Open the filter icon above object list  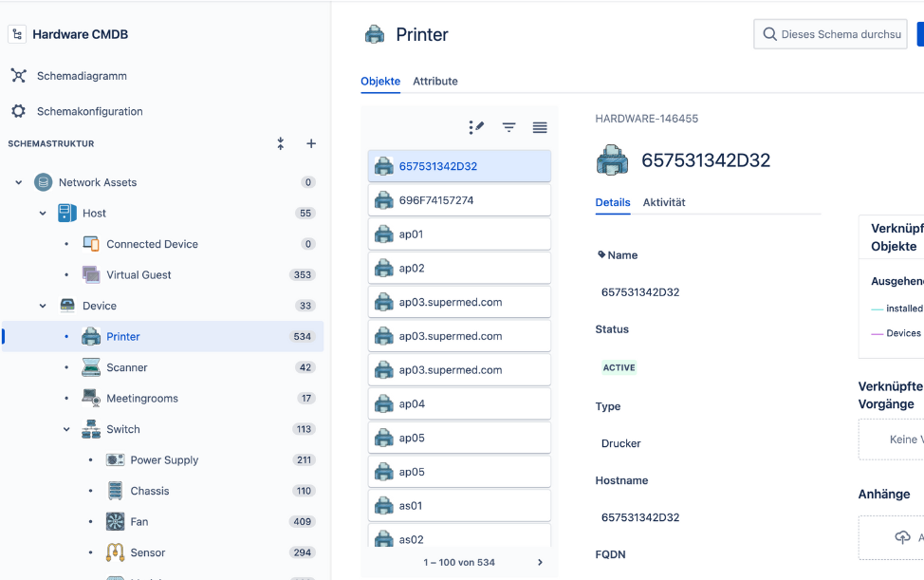[508, 127]
